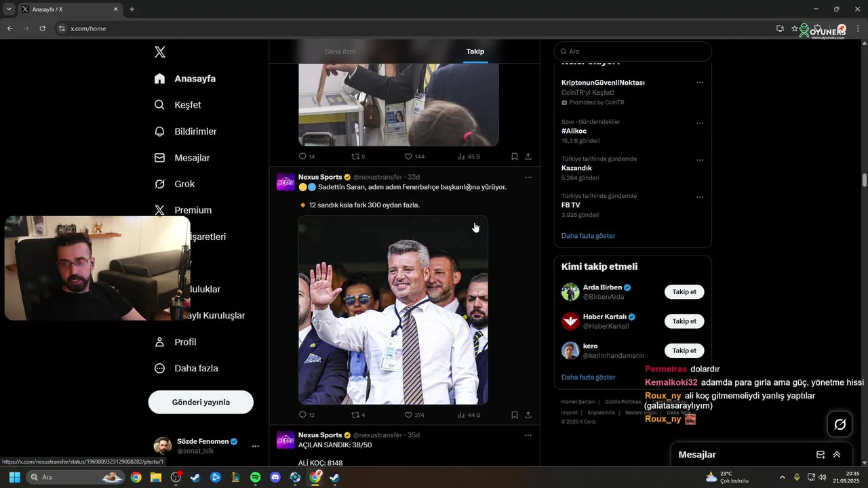Open Spotify from taskbar
The width and height of the screenshot is (868, 488).
[255, 477]
